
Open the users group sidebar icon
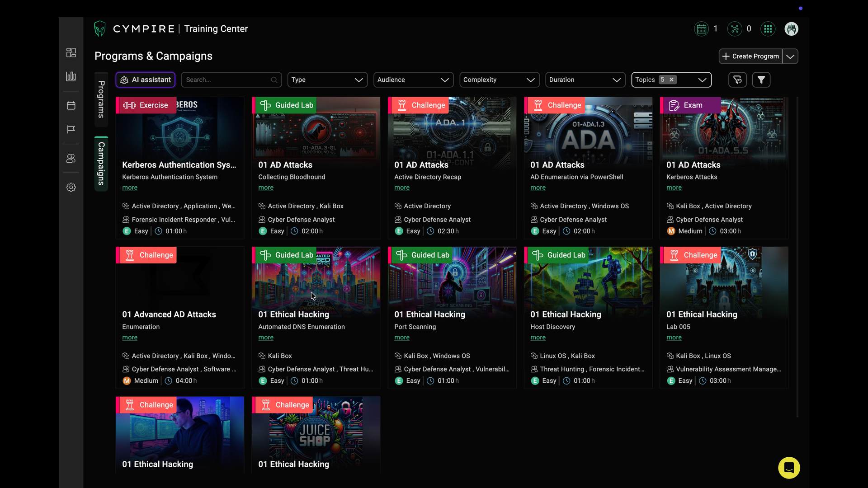[x=71, y=159]
